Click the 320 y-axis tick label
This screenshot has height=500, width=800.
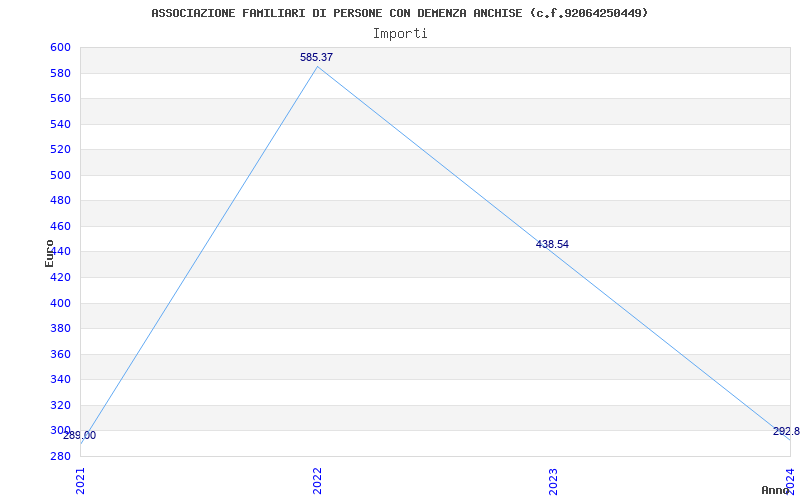tap(60, 406)
